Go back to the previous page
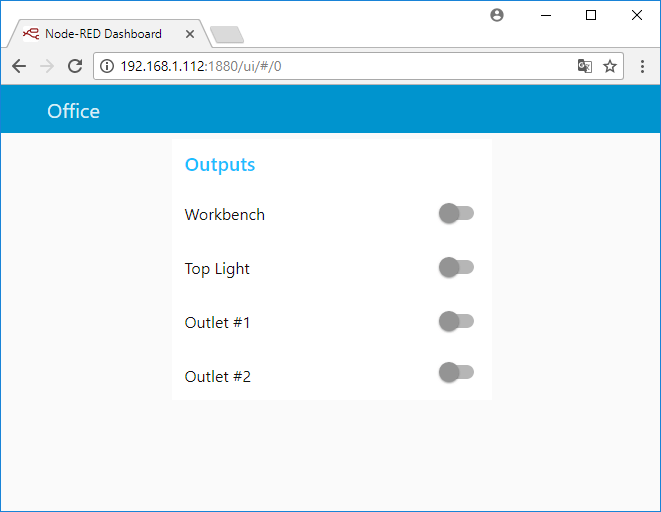Viewport: 661px width, 512px height. pos(19,66)
